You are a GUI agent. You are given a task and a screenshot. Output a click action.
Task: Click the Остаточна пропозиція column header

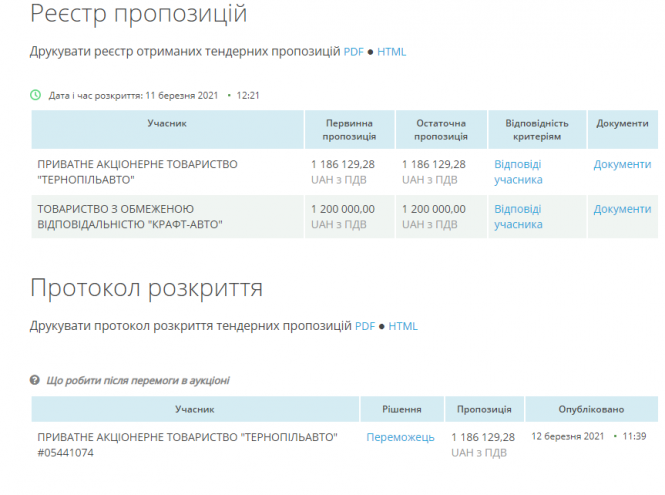click(x=440, y=130)
